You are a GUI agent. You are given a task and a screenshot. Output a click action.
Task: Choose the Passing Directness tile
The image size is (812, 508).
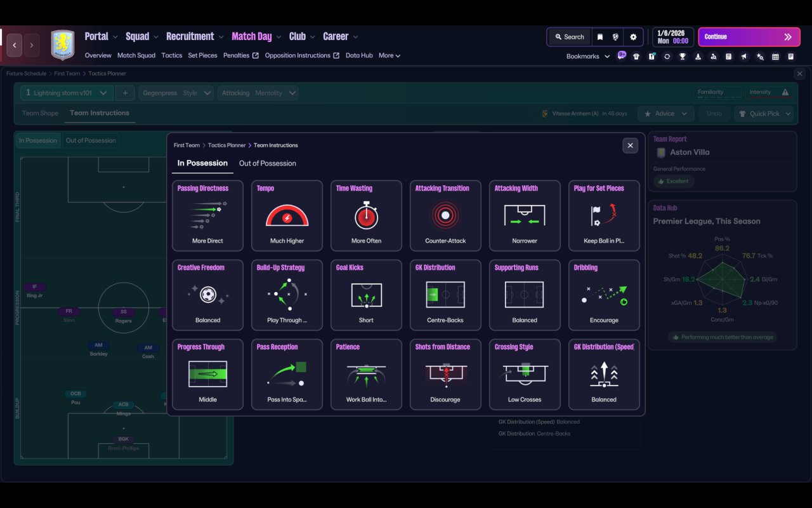[207, 216]
